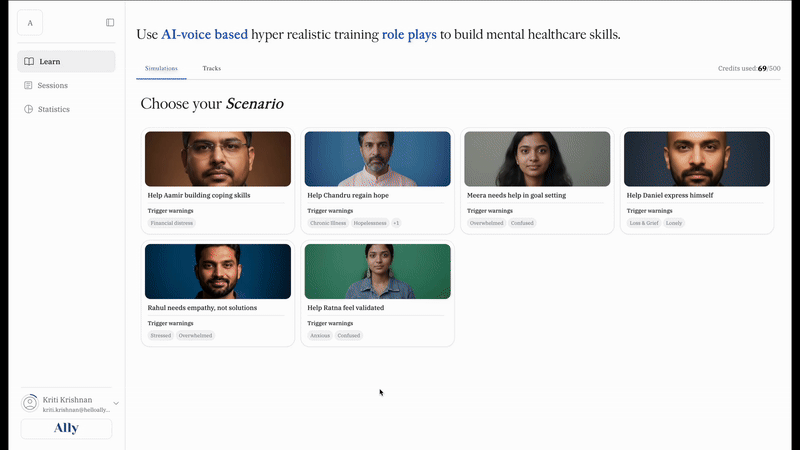Click the Sessions list icon
The width and height of the screenshot is (800, 450).
[29, 85]
